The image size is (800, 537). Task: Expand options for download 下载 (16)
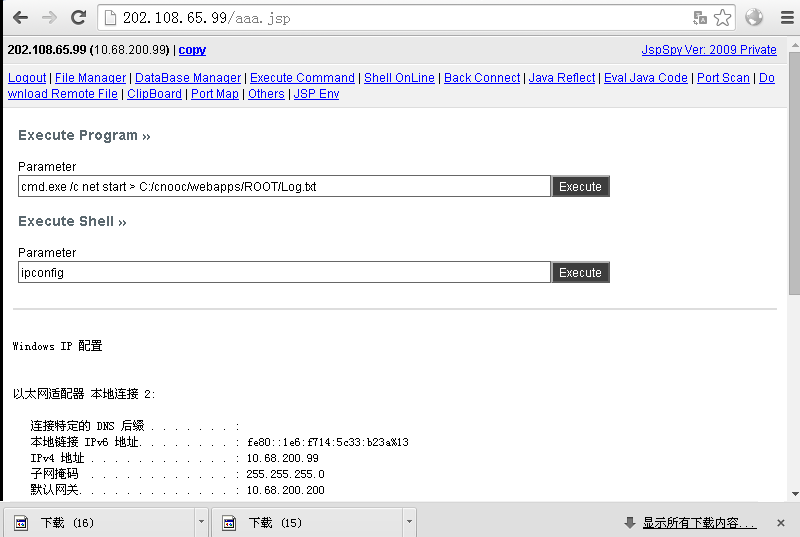pyautogui.click(x=201, y=522)
